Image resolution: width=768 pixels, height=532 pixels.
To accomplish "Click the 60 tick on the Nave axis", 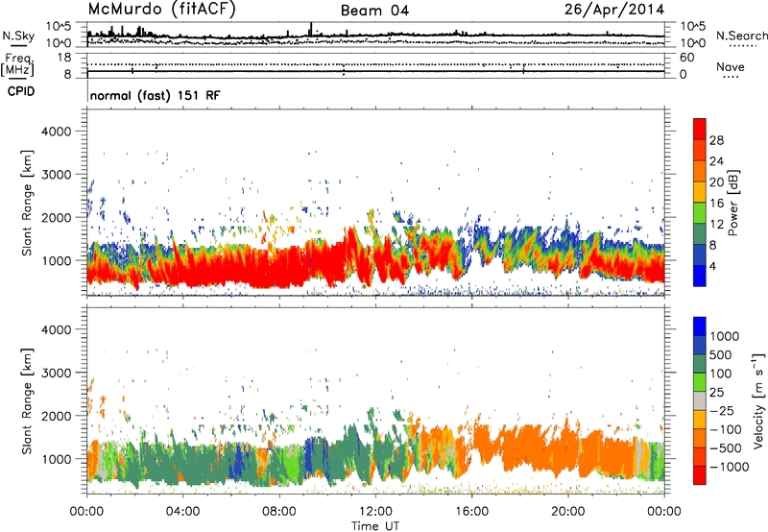I will pos(687,58).
